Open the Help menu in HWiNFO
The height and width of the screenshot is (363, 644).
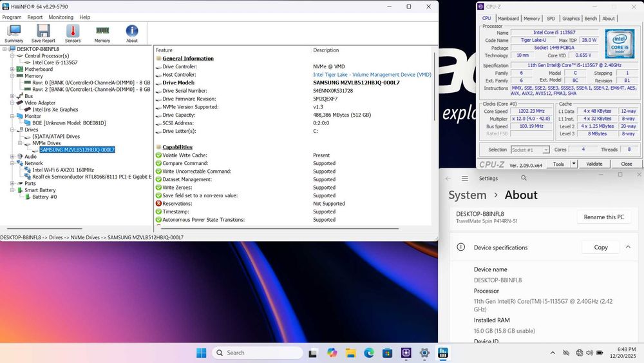tap(84, 17)
